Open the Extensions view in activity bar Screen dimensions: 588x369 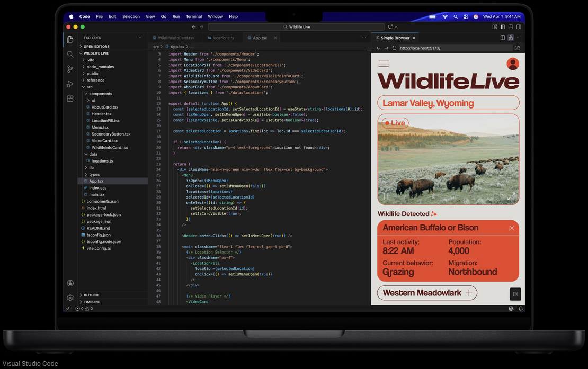pyautogui.click(x=70, y=99)
